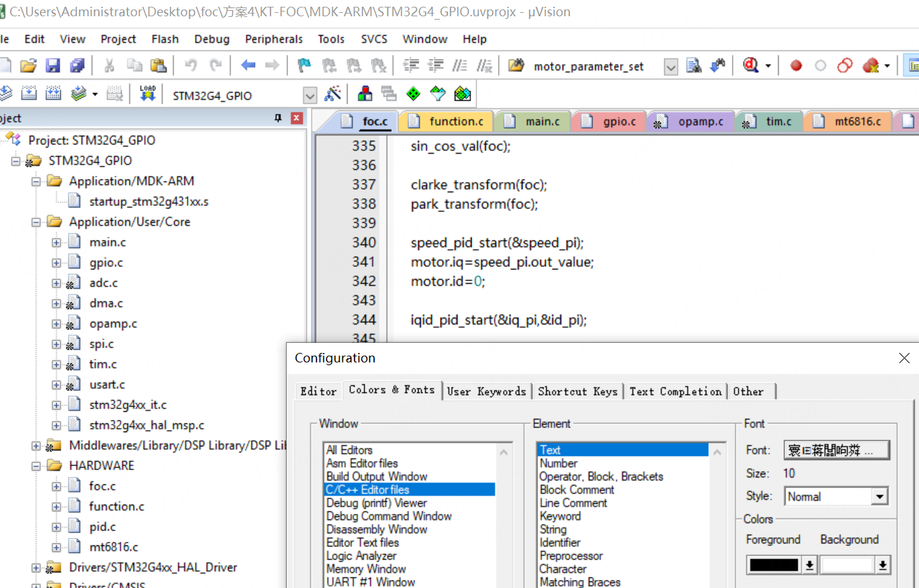This screenshot has width=919, height=588.
Task: Switch to the function.c editor tab
Action: [446, 121]
